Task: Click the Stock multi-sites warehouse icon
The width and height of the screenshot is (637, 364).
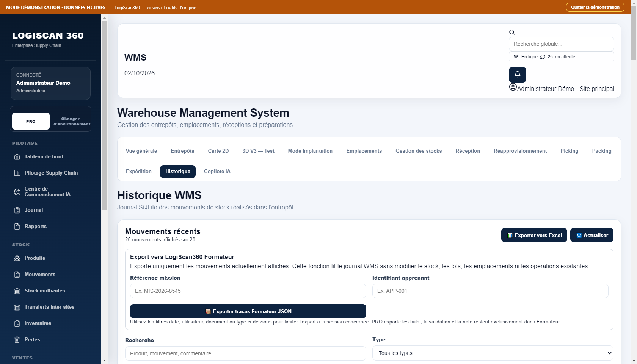Action: (x=17, y=291)
